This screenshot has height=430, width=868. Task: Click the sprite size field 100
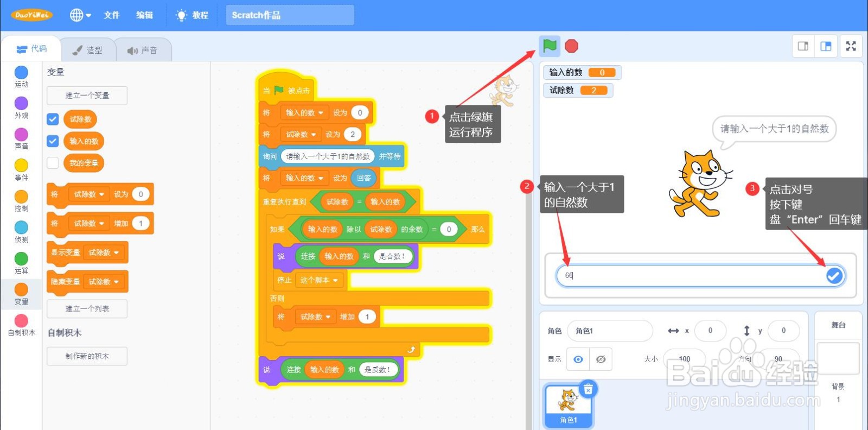click(685, 359)
